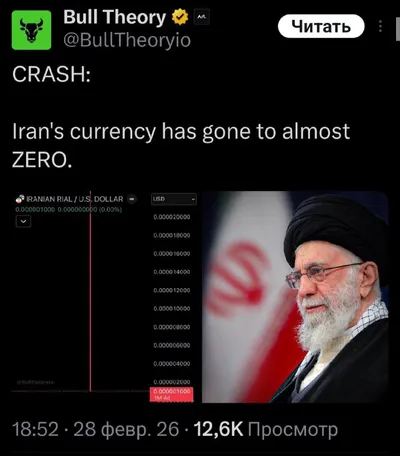400x456 pixels.
Task: Click the 0.000020000 price axis label
Action: pyautogui.click(x=172, y=217)
